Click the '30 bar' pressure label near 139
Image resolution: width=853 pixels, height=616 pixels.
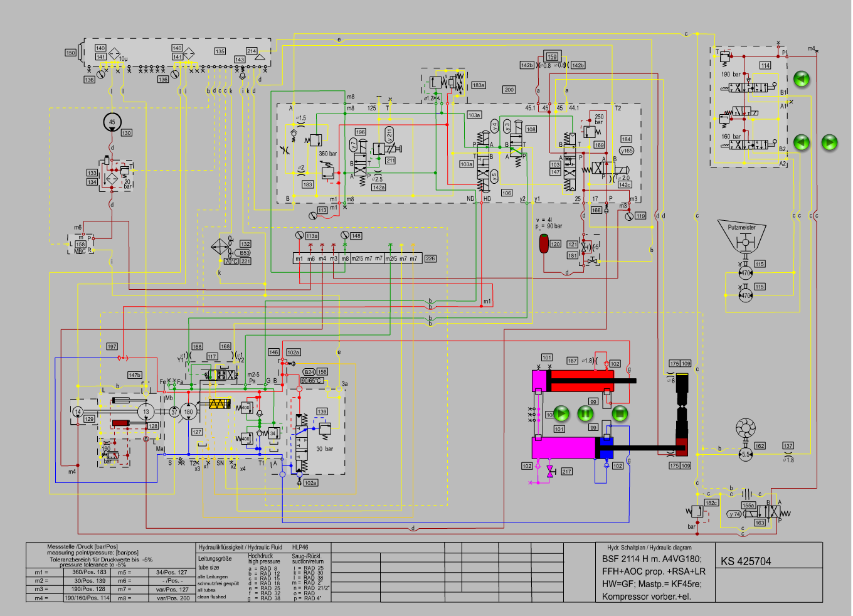(x=325, y=449)
